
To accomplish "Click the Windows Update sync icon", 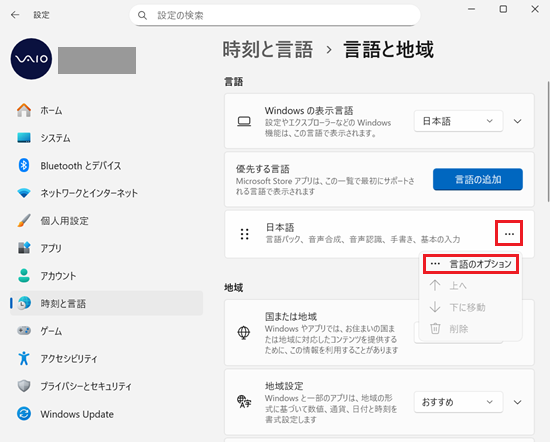I will [24, 414].
